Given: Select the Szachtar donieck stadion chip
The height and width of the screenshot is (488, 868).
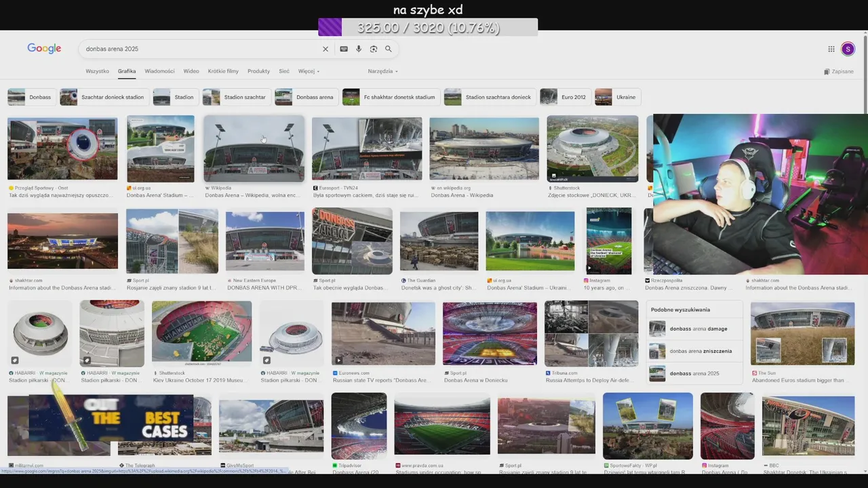Looking at the screenshot, I should pyautogui.click(x=103, y=97).
